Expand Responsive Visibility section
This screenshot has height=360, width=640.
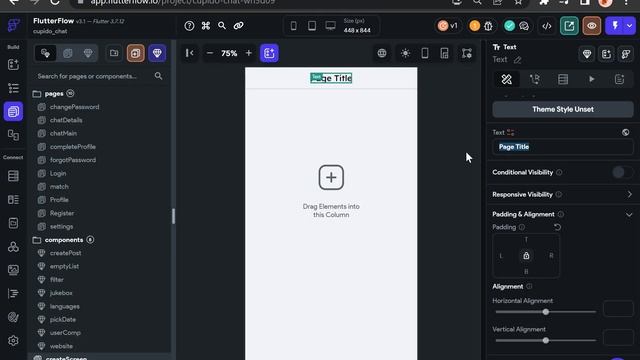[x=629, y=194]
